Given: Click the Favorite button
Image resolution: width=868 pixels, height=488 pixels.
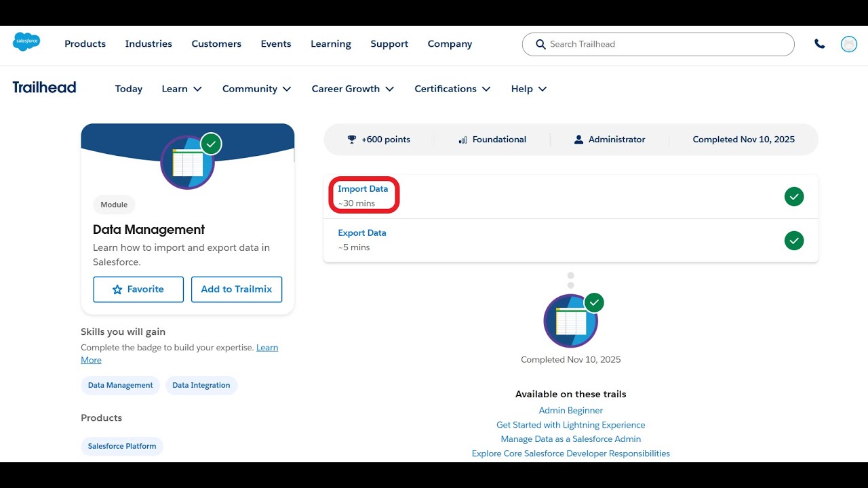Looking at the screenshot, I should point(138,289).
